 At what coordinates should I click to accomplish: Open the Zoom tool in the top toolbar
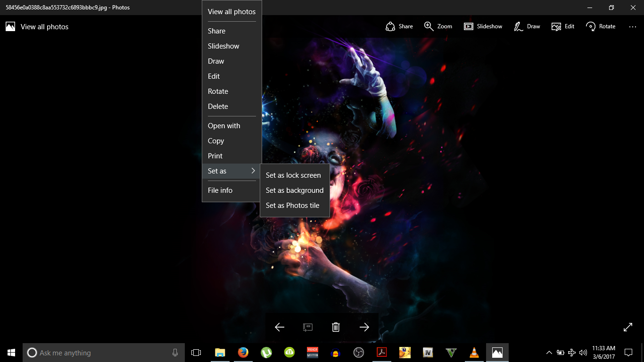coord(438,26)
